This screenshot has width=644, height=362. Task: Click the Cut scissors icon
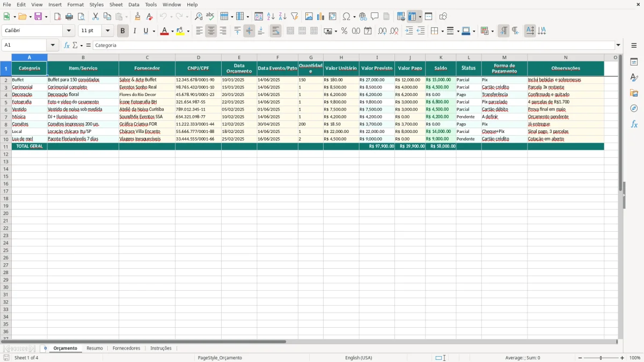pos(95,17)
